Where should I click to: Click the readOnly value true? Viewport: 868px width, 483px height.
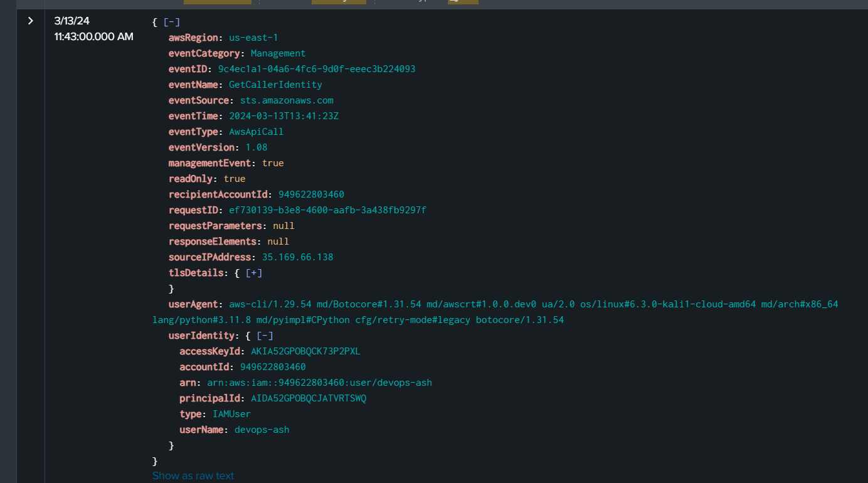point(235,179)
